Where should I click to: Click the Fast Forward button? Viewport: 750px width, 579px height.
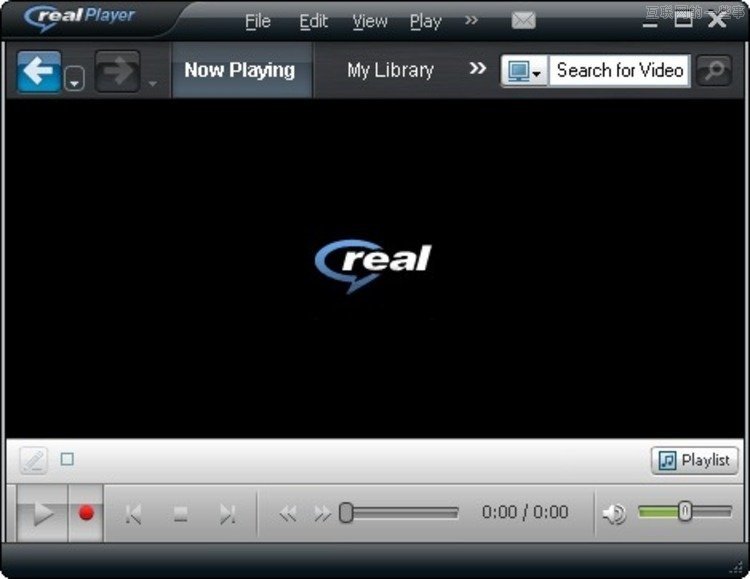321,514
